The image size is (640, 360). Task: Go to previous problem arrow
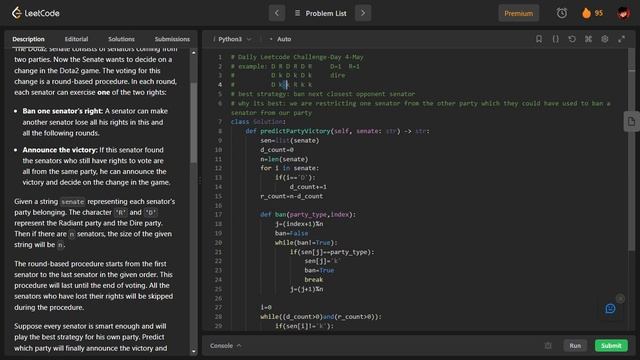[x=277, y=13]
